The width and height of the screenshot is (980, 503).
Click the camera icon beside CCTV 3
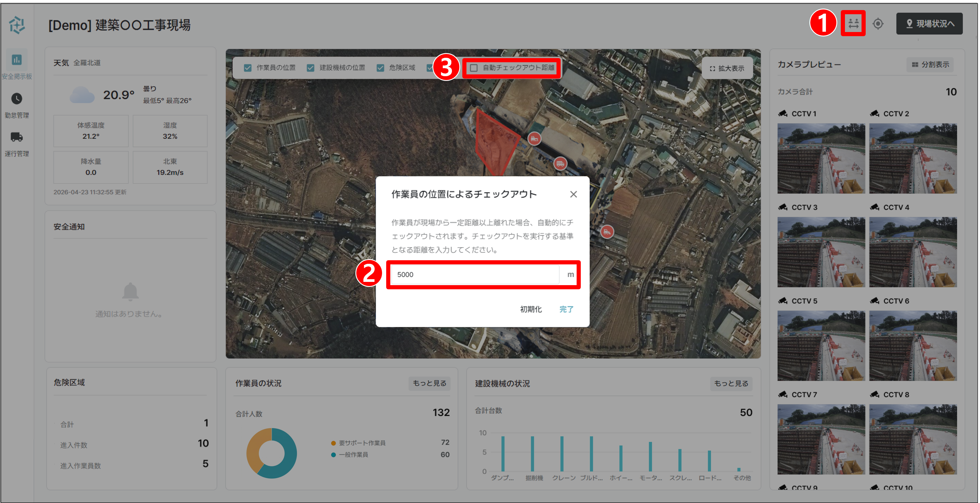tap(783, 207)
